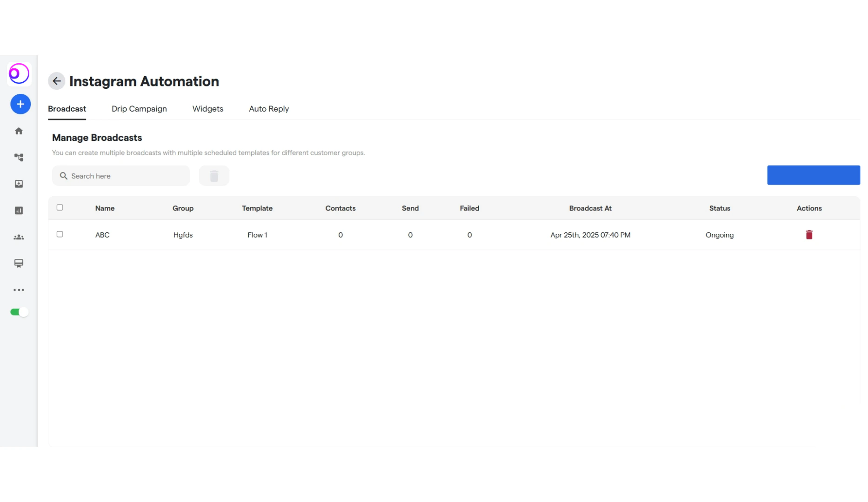Check the select-all header checkbox
868x502 pixels.
[60, 208]
